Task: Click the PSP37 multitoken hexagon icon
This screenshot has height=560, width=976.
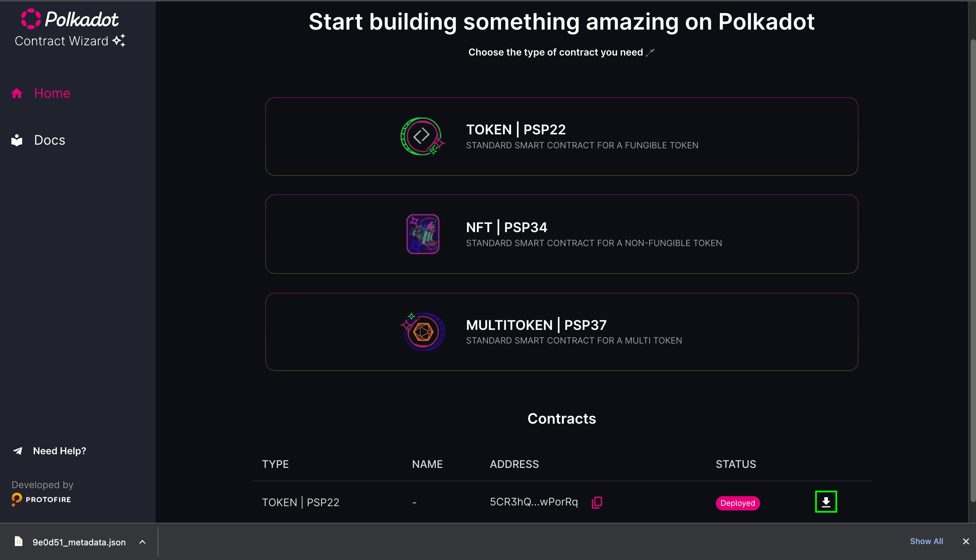Action: (423, 332)
